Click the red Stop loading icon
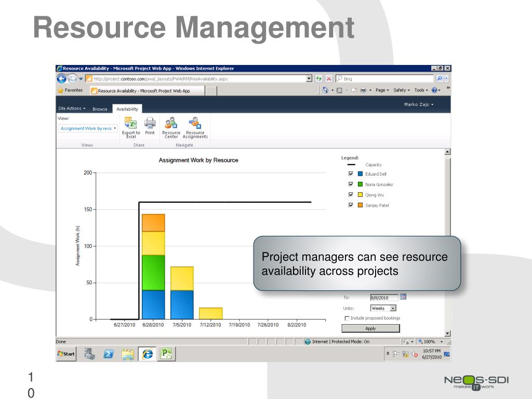532x399 pixels. point(329,79)
